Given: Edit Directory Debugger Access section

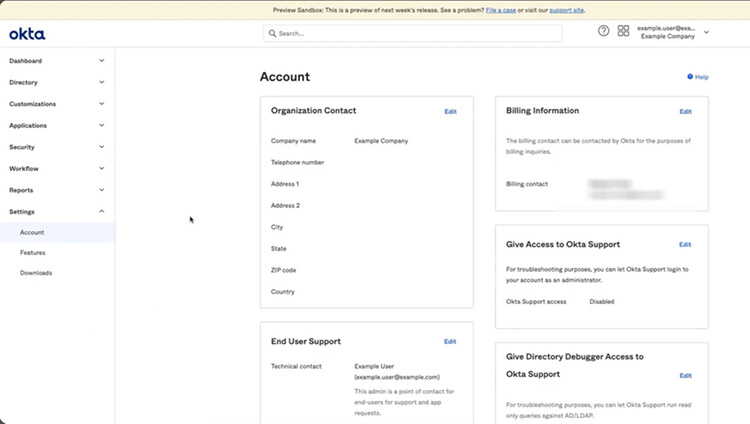Looking at the screenshot, I should [685, 376].
